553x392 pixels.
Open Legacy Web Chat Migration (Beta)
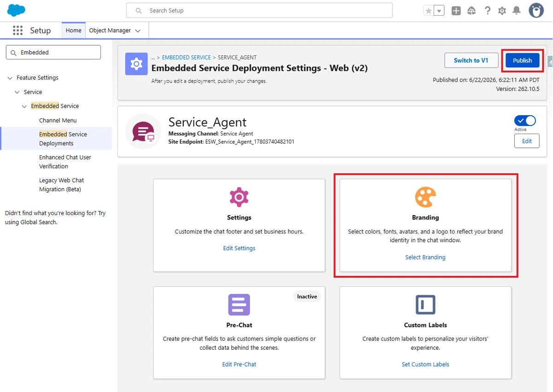coord(61,185)
